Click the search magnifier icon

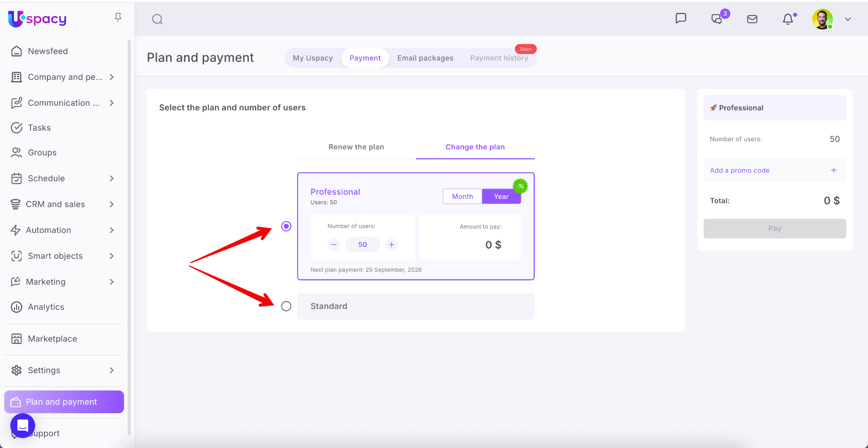(157, 19)
